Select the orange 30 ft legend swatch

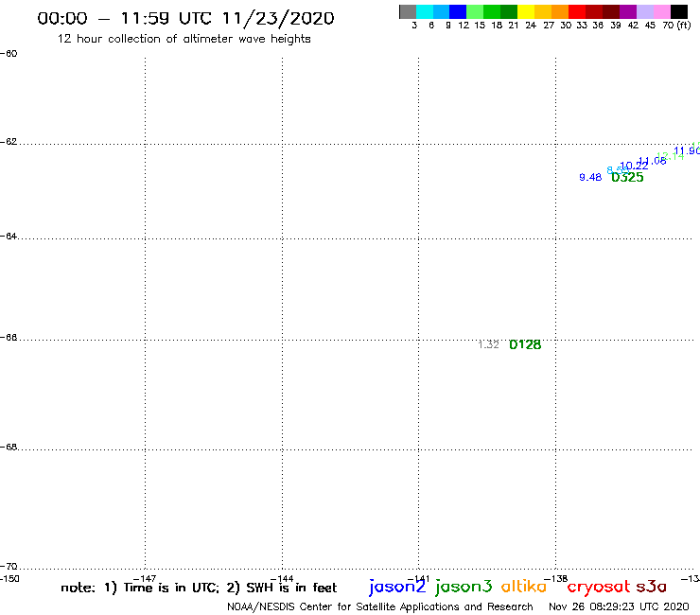(560, 11)
